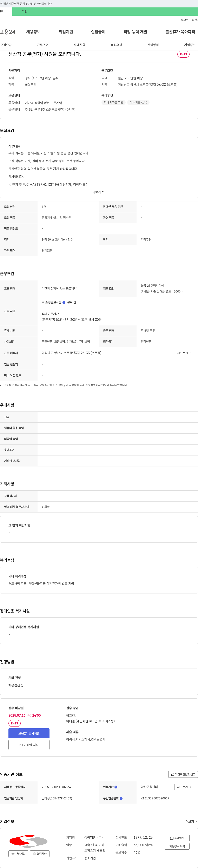Jump to the 근무조건 section tab
This screenshot has height=868, width=198.
43,45
